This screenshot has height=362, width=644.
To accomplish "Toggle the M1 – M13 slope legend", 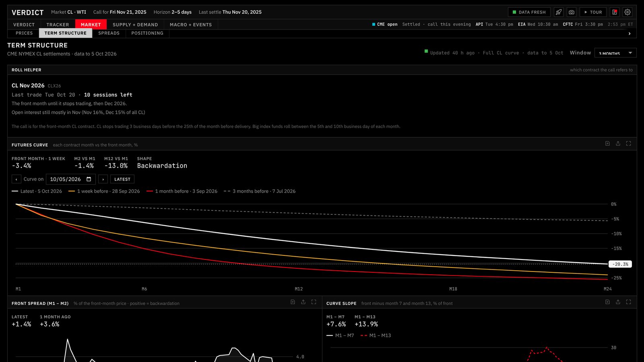I will coord(376,335).
